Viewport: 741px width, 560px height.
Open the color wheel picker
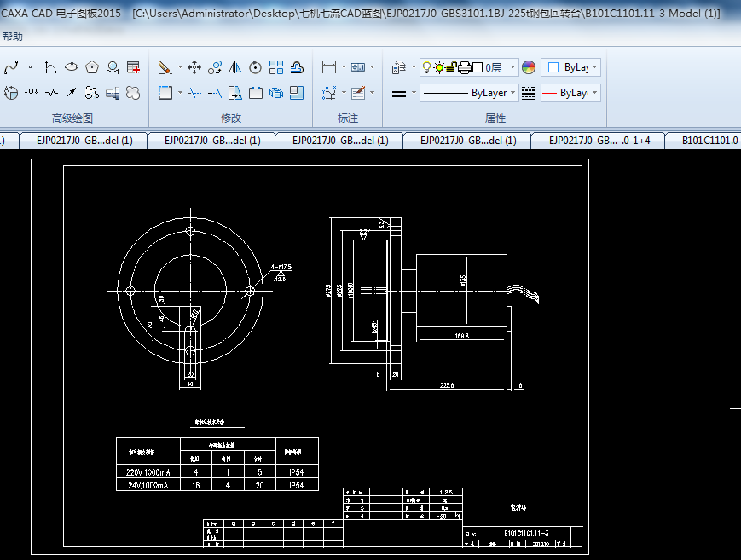click(x=529, y=67)
